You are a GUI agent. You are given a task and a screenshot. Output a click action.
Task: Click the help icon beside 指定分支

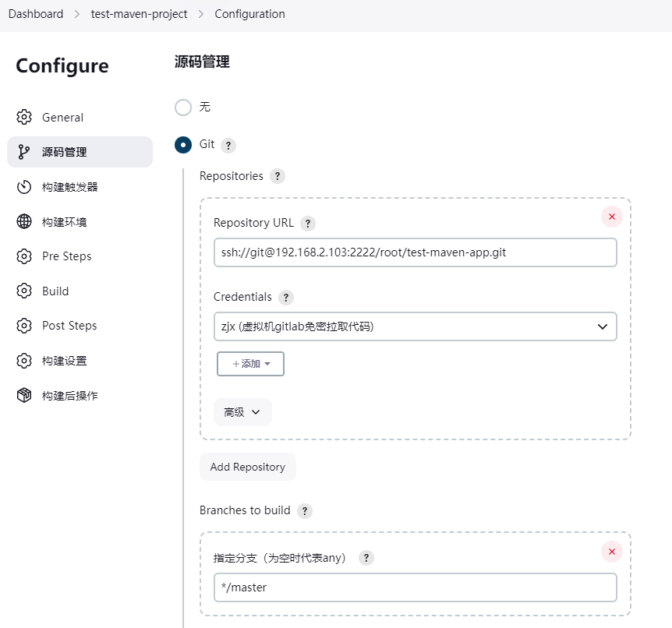(x=366, y=558)
